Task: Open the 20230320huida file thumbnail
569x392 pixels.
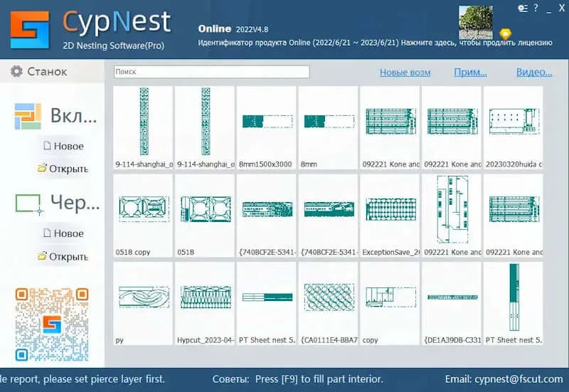Action: click(x=513, y=128)
